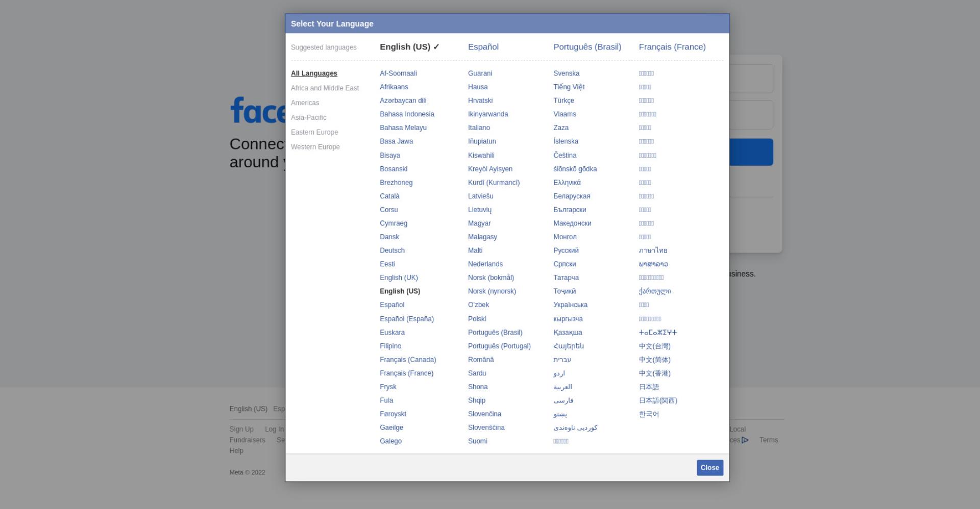
Task: Filter languages by Asia-Pacific
Action: tap(308, 118)
